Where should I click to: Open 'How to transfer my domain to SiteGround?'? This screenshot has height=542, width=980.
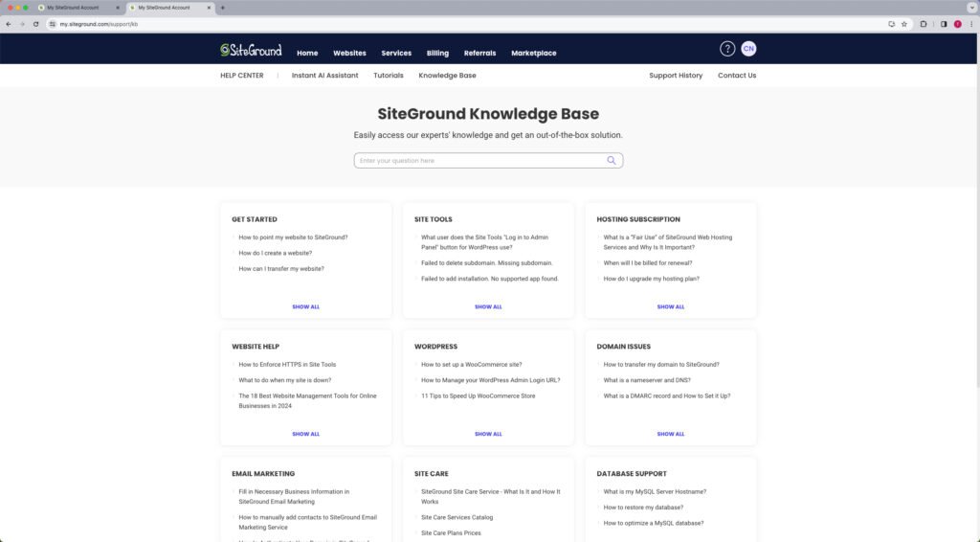point(661,365)
